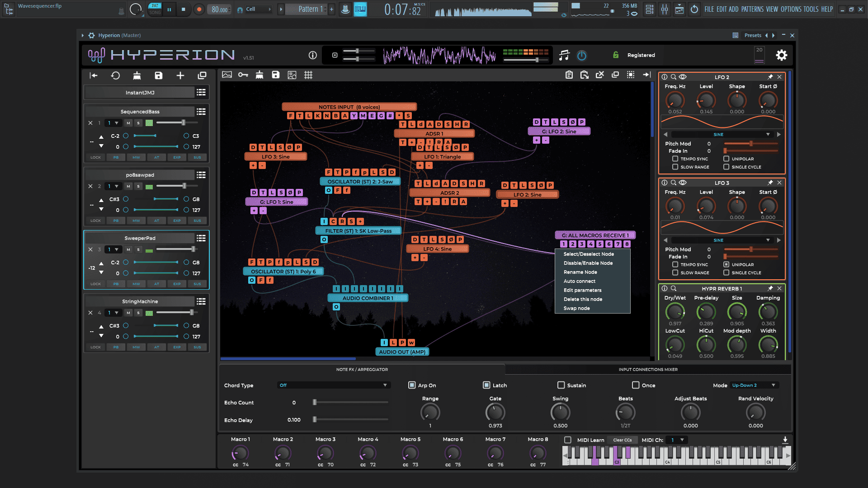This screenshot has width=868, height=488.
Task: Toggle Latch checkbox
Action: pos(486,385)
